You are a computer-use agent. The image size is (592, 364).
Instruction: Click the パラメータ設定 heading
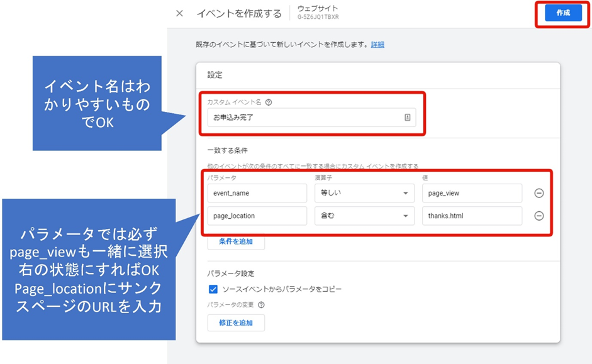coord(231,273)
